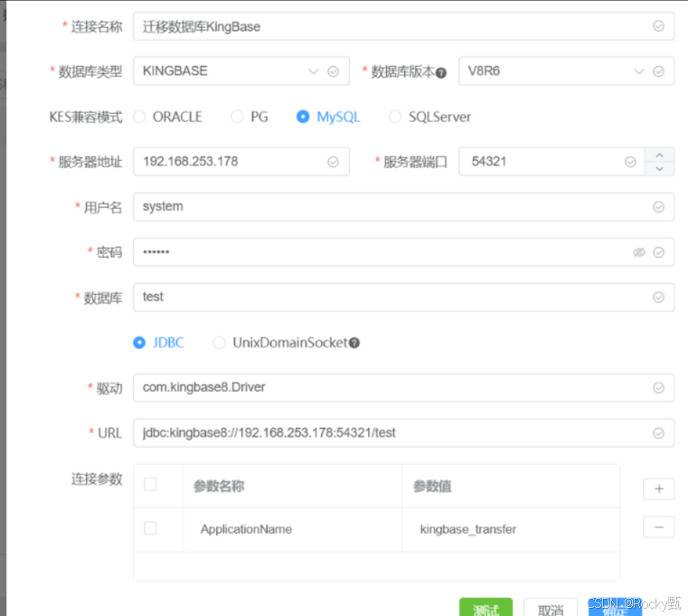
Task: Click the 密码 password field
Action: 403,252
